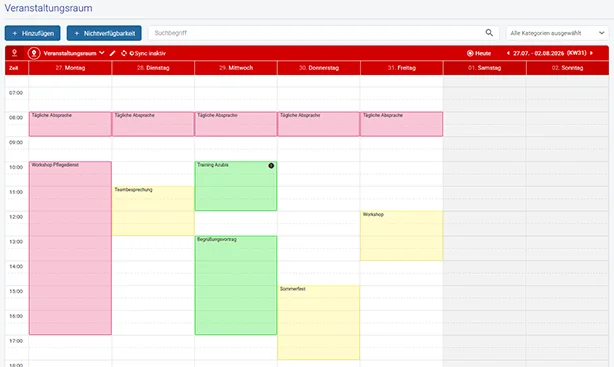Open the Sommerfest event on Thursday
The width and height of the screenshot is (614, 367).
point(319,322)
